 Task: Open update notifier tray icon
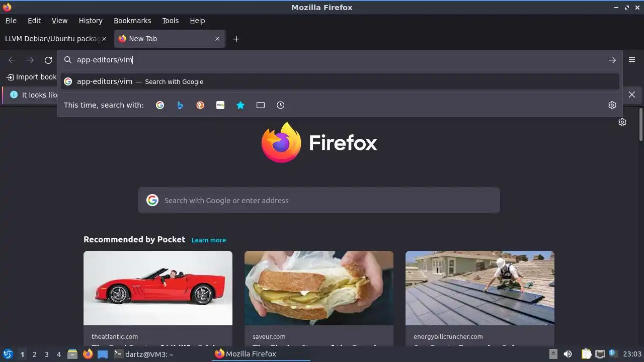[x=613, y=354]
